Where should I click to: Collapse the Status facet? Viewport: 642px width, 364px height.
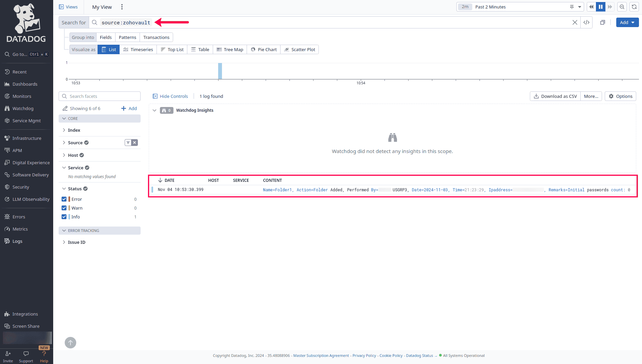(x=64, y=189)
